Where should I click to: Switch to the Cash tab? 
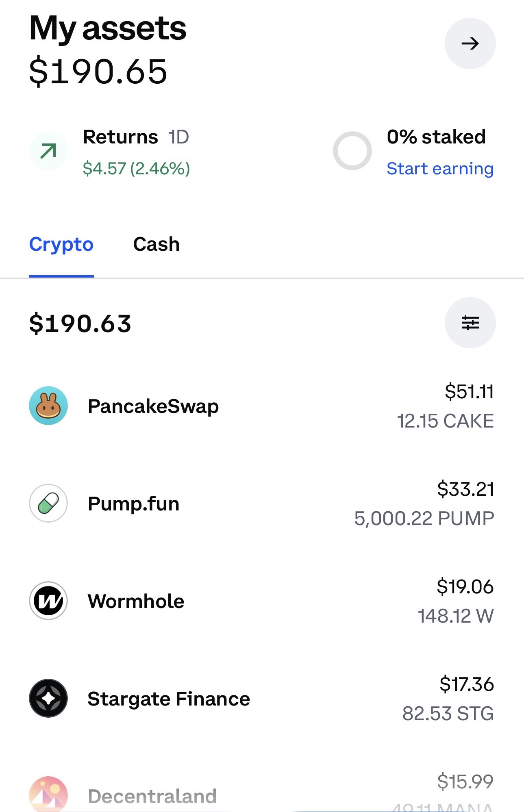pos(157,245)
